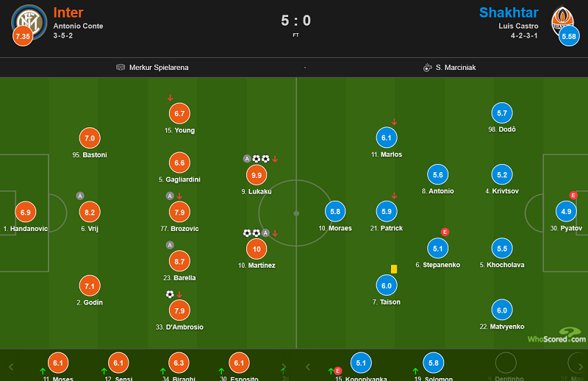Screen dimensions: 588x381
Task: Select Lukaku's 9.9 rating circle
Action: 257,175
